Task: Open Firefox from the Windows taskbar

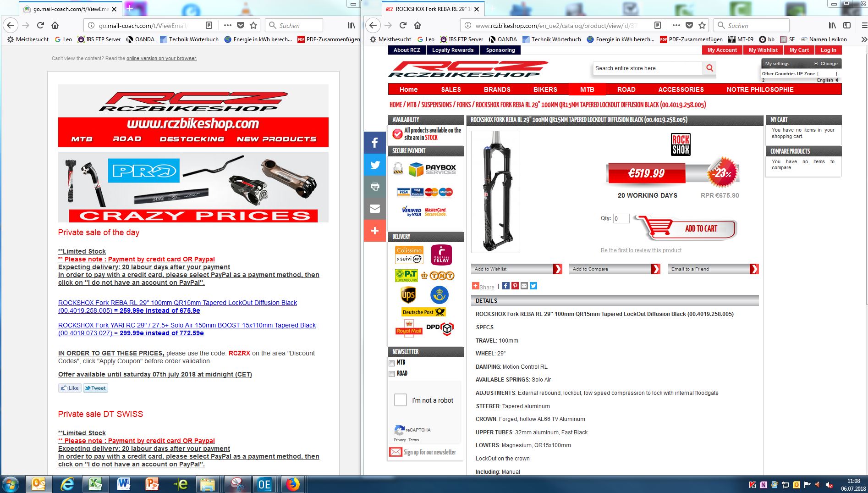Action: click(292, 484)
